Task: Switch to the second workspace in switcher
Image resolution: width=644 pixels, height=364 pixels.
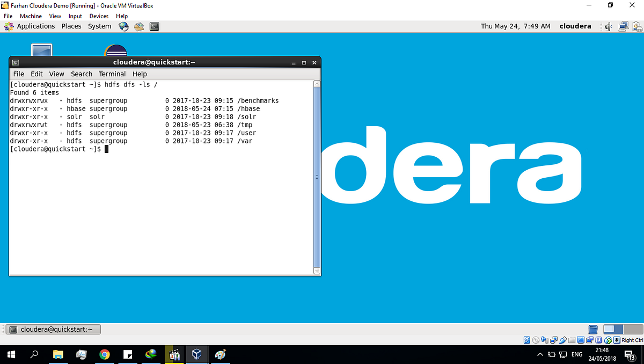Action: pyautogui.click(x=633, y=329)
